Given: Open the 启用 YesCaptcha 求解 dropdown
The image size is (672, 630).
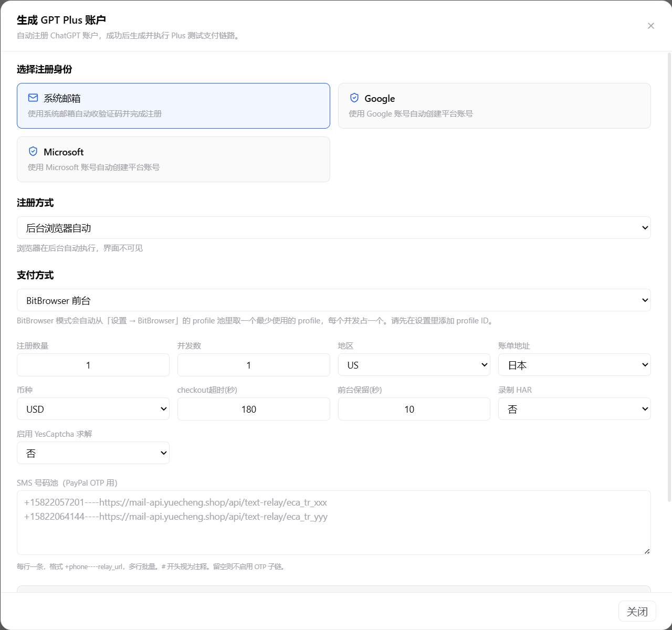Looking at the screenshot, I should tap(93, 453).
